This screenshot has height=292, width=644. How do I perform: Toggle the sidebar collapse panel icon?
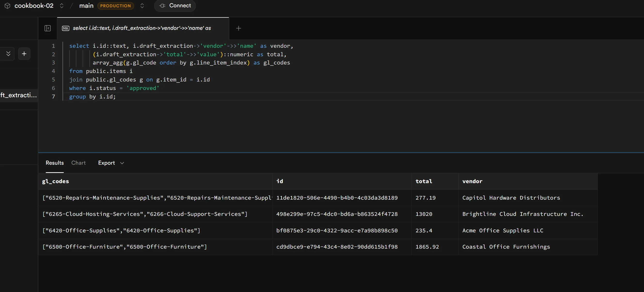(x=48, y=28)
